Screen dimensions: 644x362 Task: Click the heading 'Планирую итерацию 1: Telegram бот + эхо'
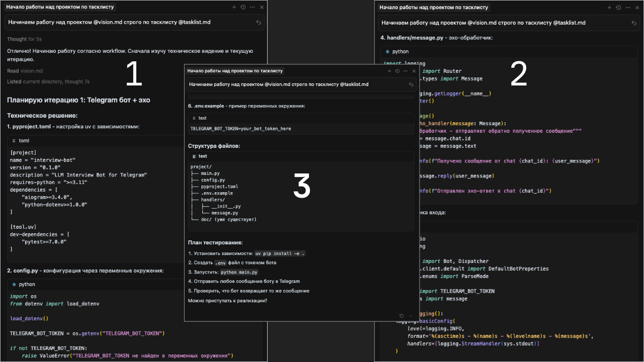pyautogui.click(x=78, y=101)
